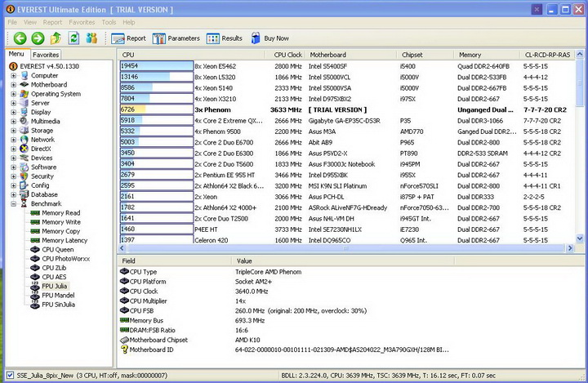Click results list scroll down arrow
This screenshot has height=383, width=588.
click(580, 238)
